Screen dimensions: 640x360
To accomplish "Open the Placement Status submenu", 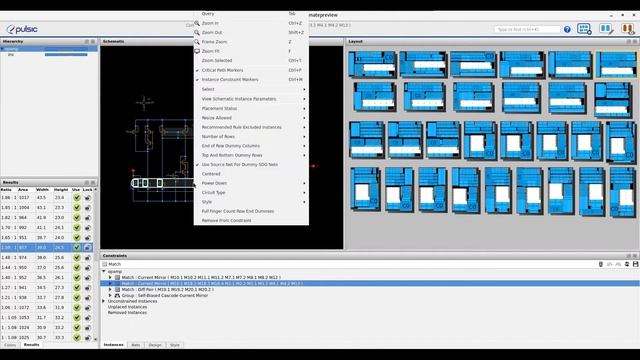I will [x=251, y=109].
